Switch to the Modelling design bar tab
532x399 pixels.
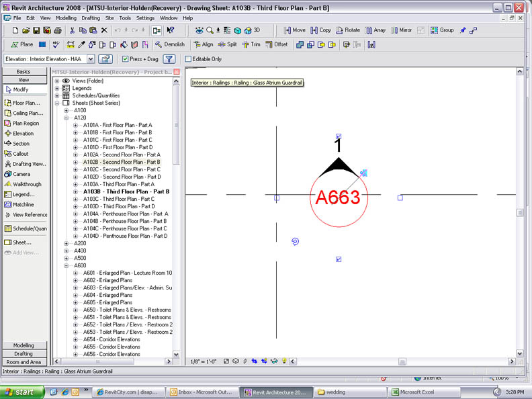coord(24,345)
